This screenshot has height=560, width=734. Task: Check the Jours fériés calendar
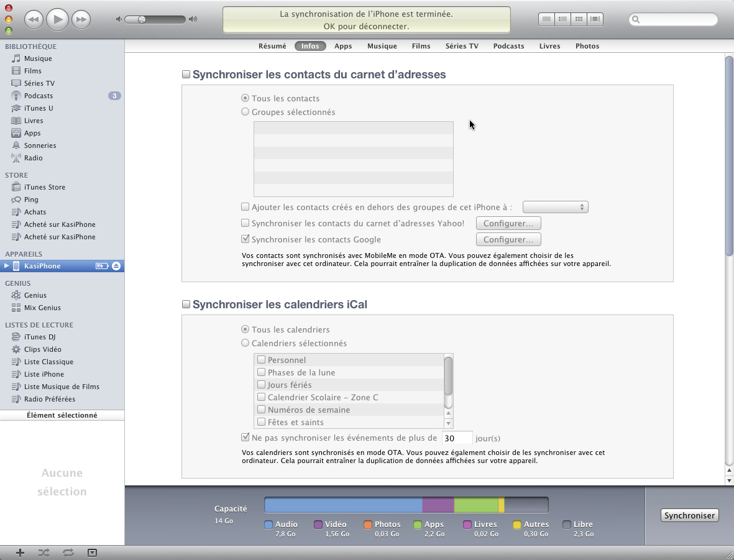(261, 385)
